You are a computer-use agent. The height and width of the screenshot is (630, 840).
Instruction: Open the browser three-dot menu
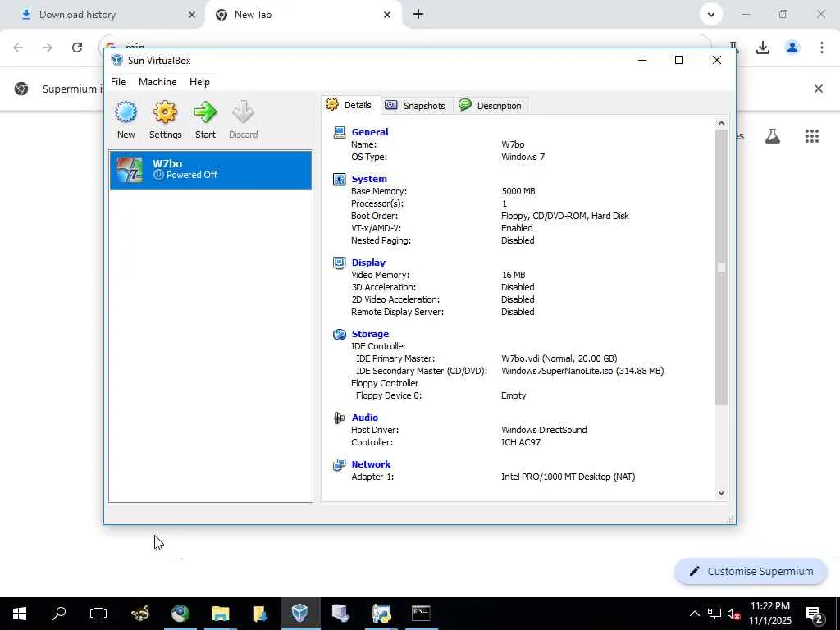(x=821, y=48)
